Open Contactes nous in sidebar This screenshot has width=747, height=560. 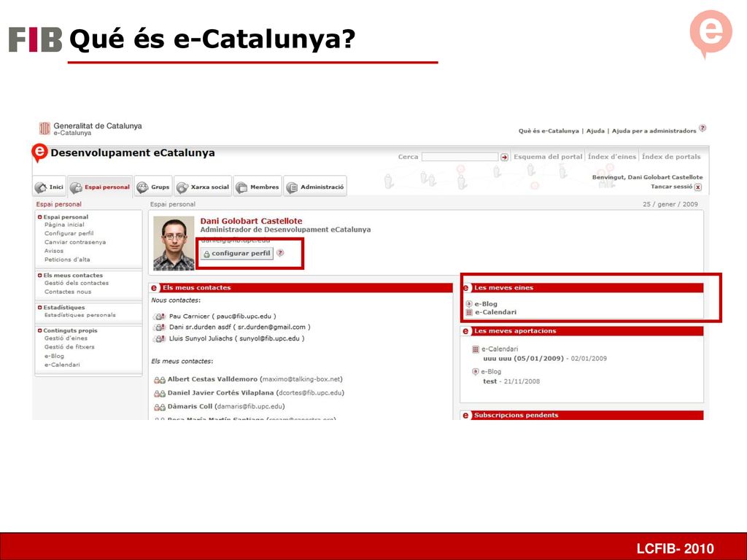click(68, 292)
